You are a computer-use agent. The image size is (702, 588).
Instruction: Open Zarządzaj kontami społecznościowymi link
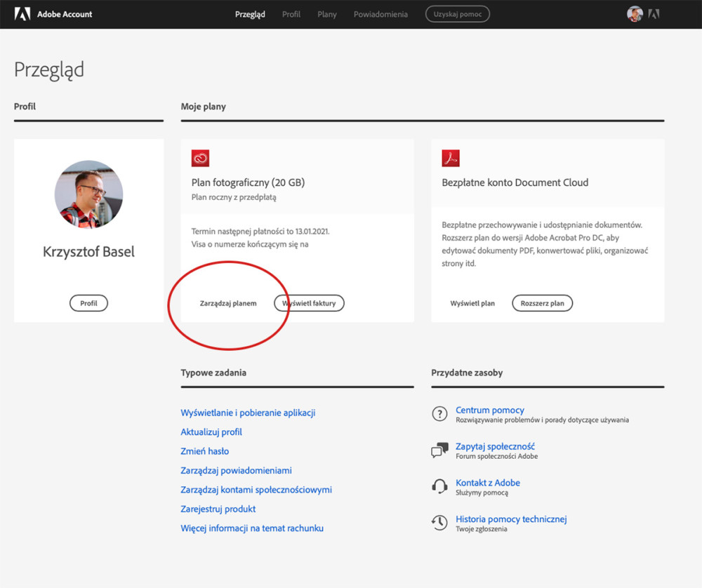point(256,490)
